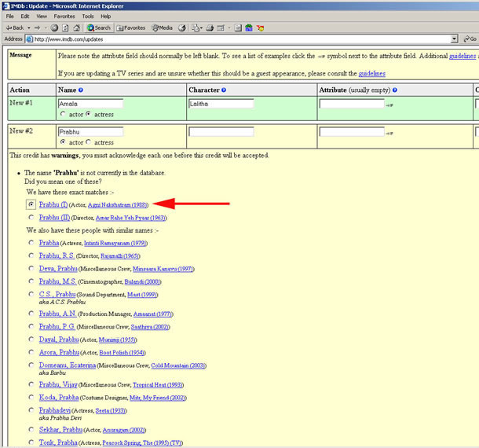Click the Mail toolbar icon

click(x=197, y=28)
